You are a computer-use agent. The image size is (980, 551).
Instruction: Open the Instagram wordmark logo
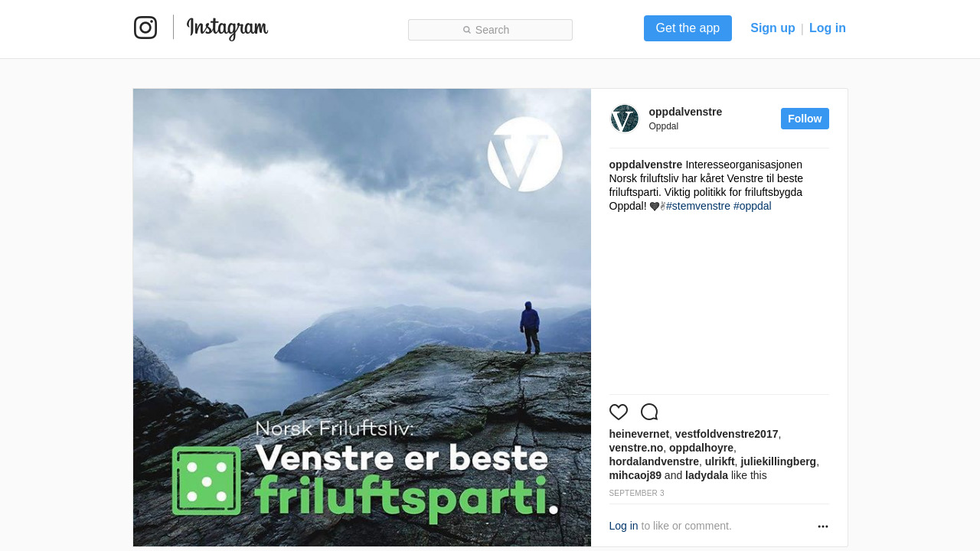click(227, 28)
